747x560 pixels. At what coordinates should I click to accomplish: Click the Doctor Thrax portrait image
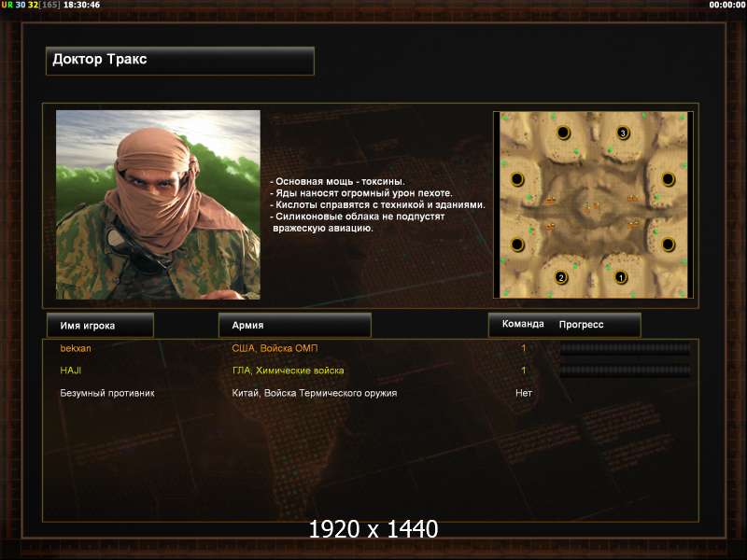[x=158, y=204]
